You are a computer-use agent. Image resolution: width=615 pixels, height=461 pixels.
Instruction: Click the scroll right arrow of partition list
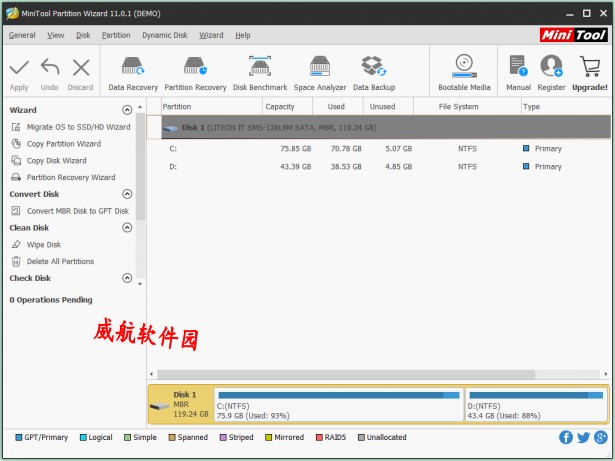tap(606, 374)
